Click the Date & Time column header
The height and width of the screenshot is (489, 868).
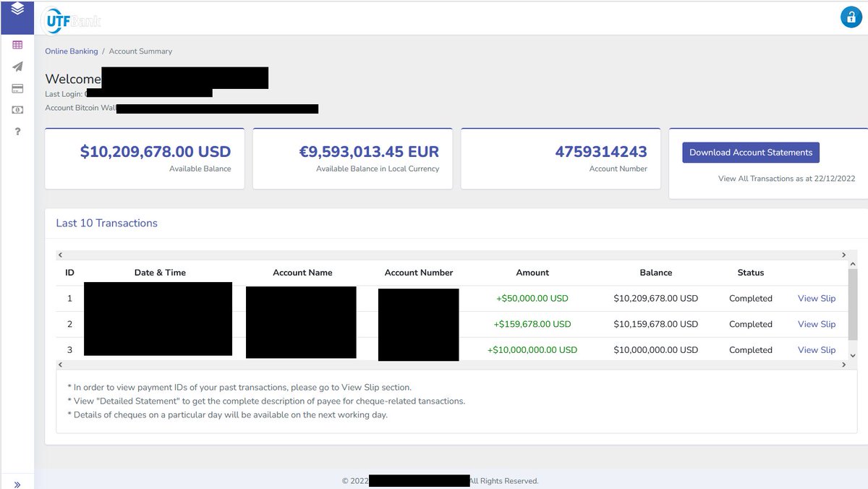point(160,273)
